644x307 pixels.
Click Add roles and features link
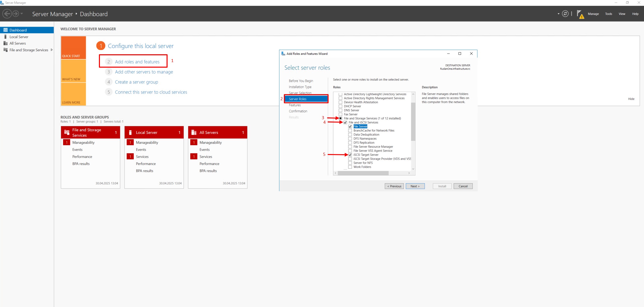tap(137, 62)
